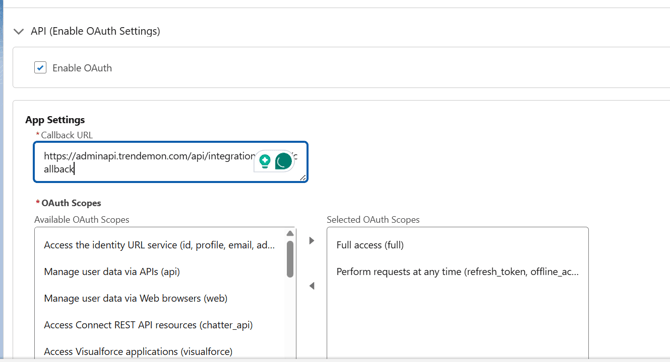Viewport: 670px width, 362px height.
Task: Select Perform requests at any time scope
Action: point(458,271)
